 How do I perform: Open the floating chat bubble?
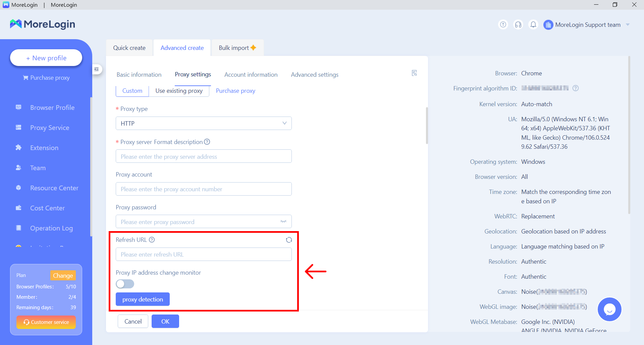pyautogui.click(x=609, y=309)
